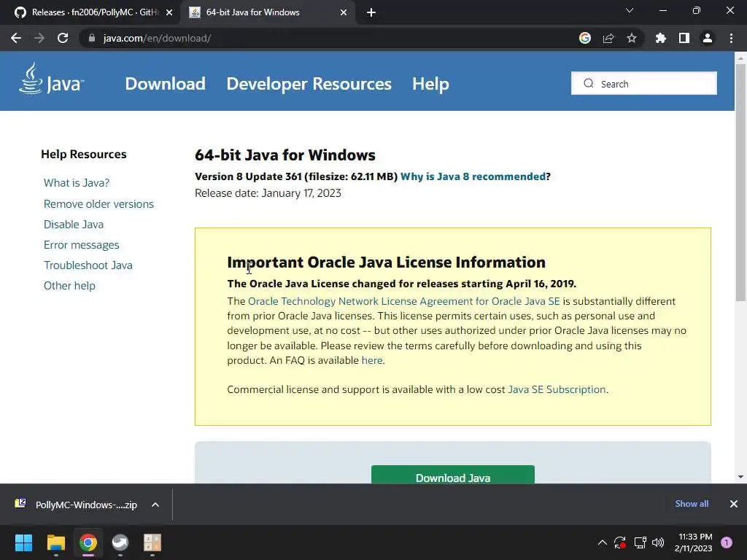This screenshot has width=747, height=560.
Task: Open the tab search chevron in title bar
Action: click(x=630, y=10)
